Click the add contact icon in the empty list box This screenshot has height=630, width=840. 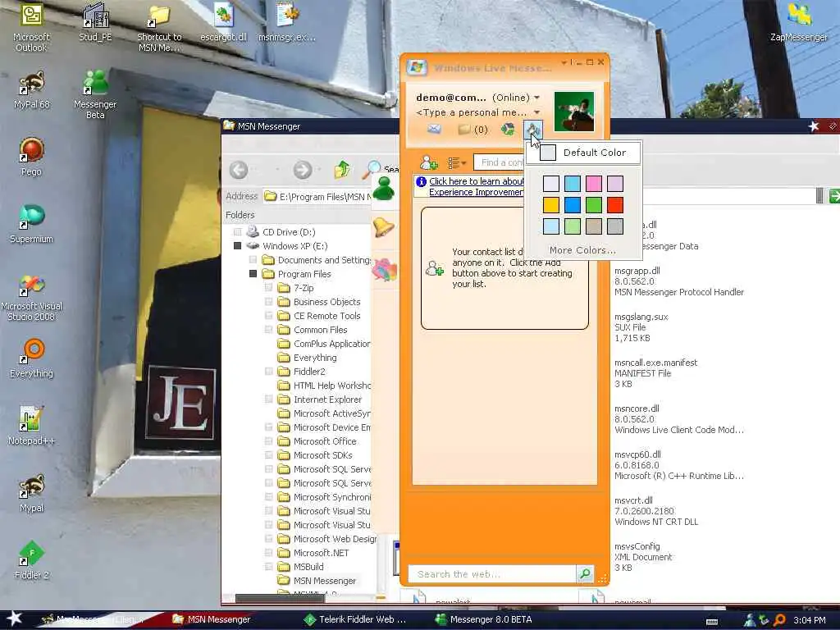(434, 268)
